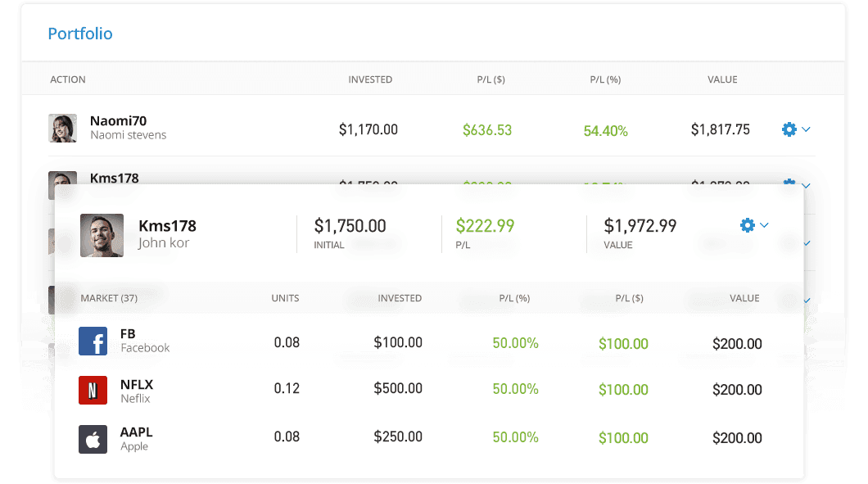This screenshot has width=868, height=484.
Task: Open settings gear in Kms178 card
Action: (x=747, y=225)
